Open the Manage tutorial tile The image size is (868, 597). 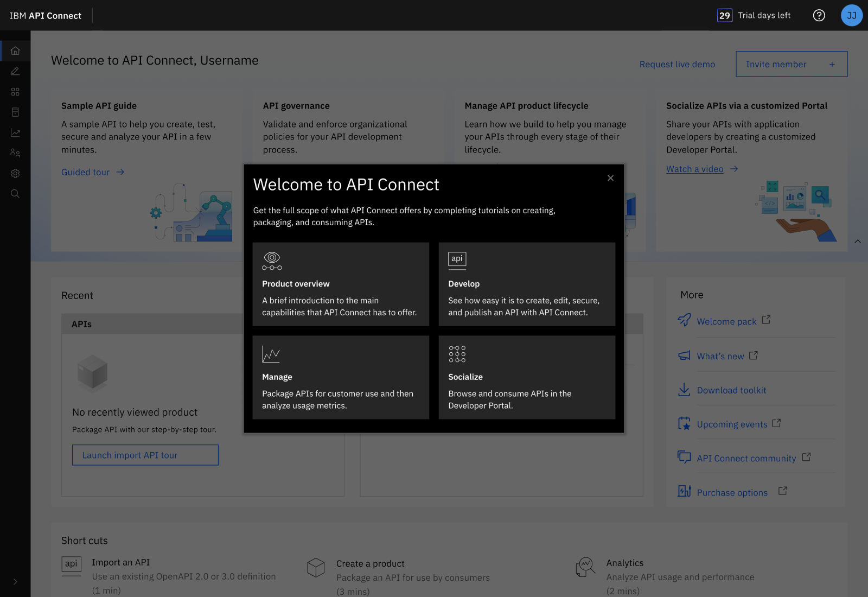341,377
